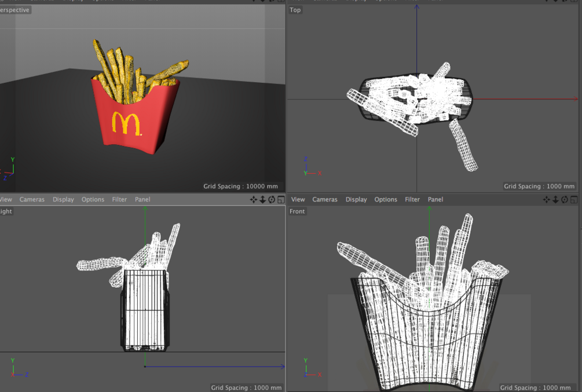Select the yellow M logo on the fries box

click(x=126, y=123)
